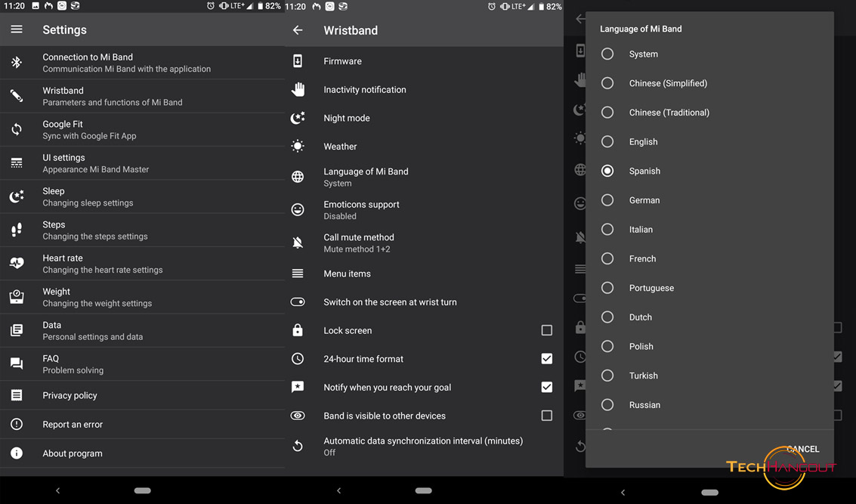Select the Spanish radio button
This screenshot has width=856, height=504.
(x=607, y=170)
